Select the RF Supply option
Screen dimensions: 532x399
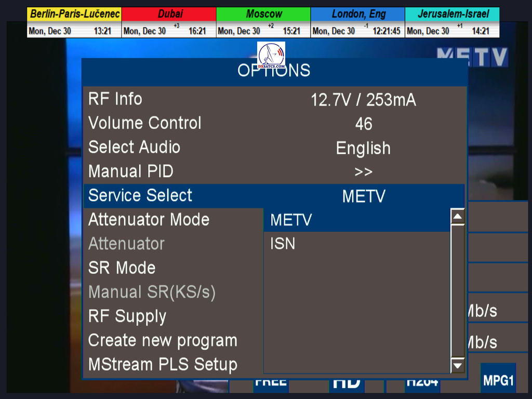(x=127, y=316)
